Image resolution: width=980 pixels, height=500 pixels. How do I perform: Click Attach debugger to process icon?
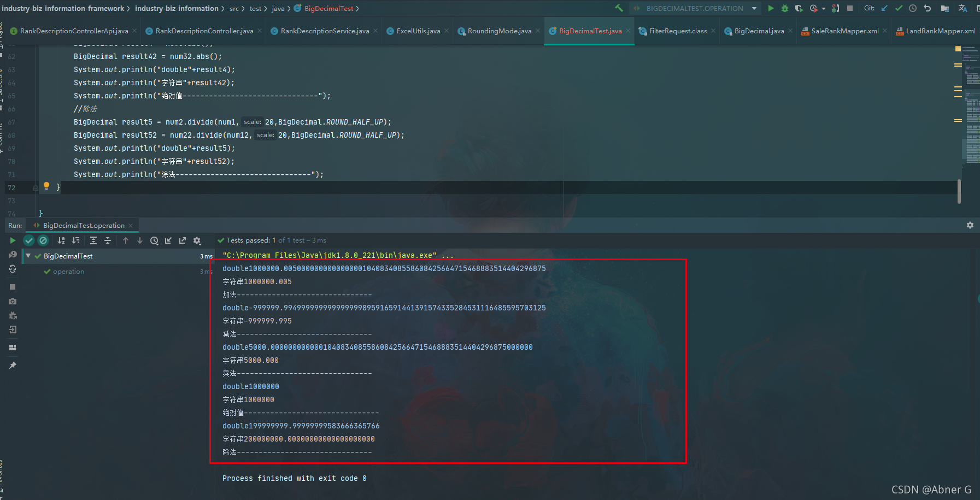click(x=835, y=8)
